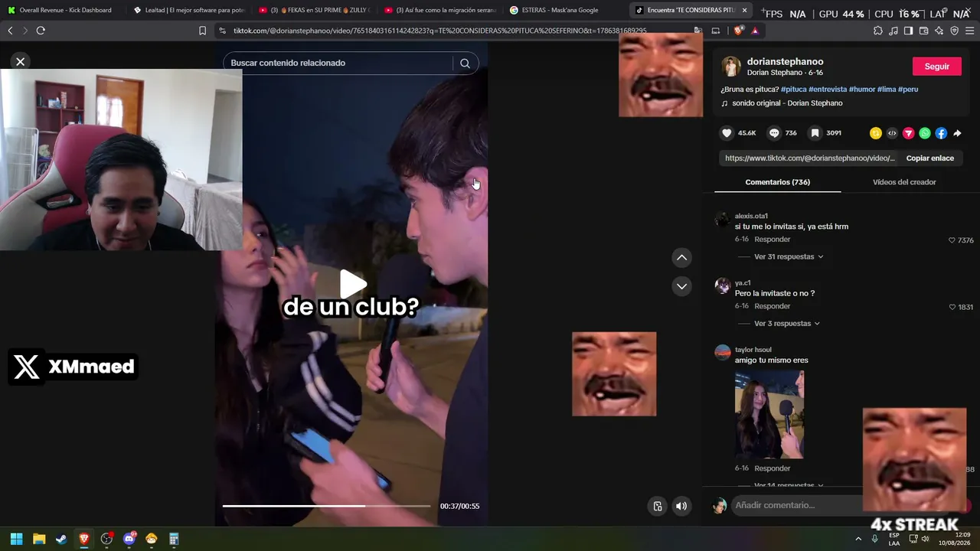
Task: Like the video with heart icon
Action: point(727,133)
